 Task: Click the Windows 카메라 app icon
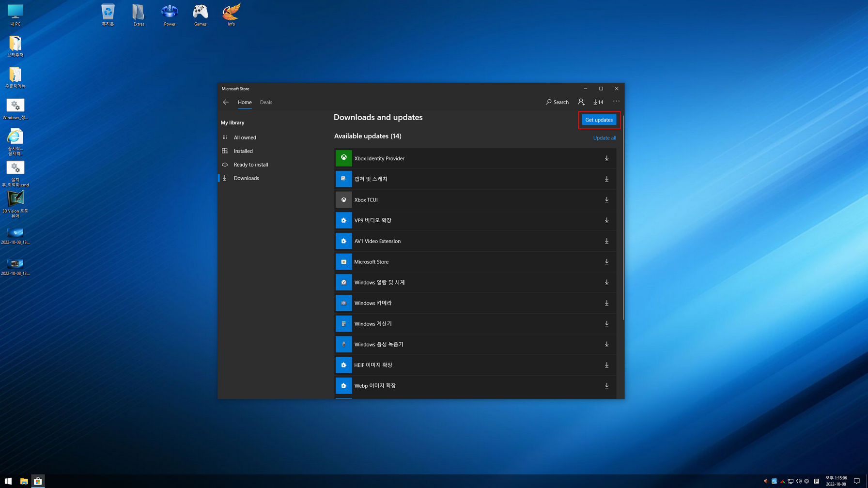tap(343, 303)
